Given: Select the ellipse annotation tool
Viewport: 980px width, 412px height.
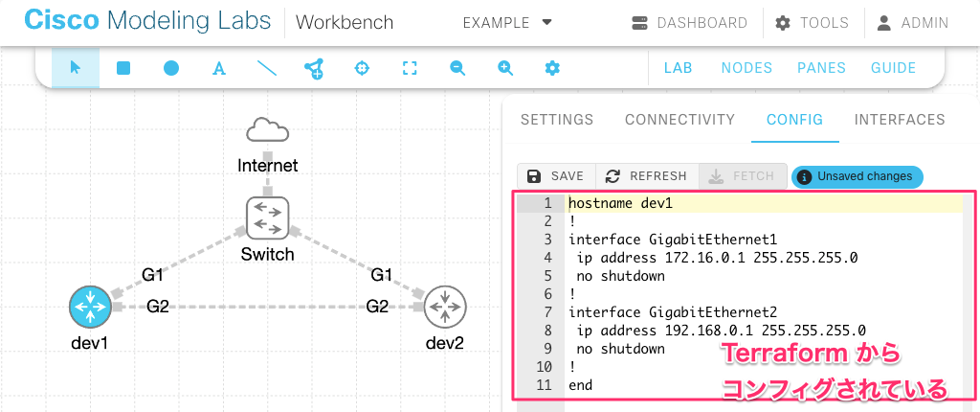Looking at the screenshot, I should point(171,68).
